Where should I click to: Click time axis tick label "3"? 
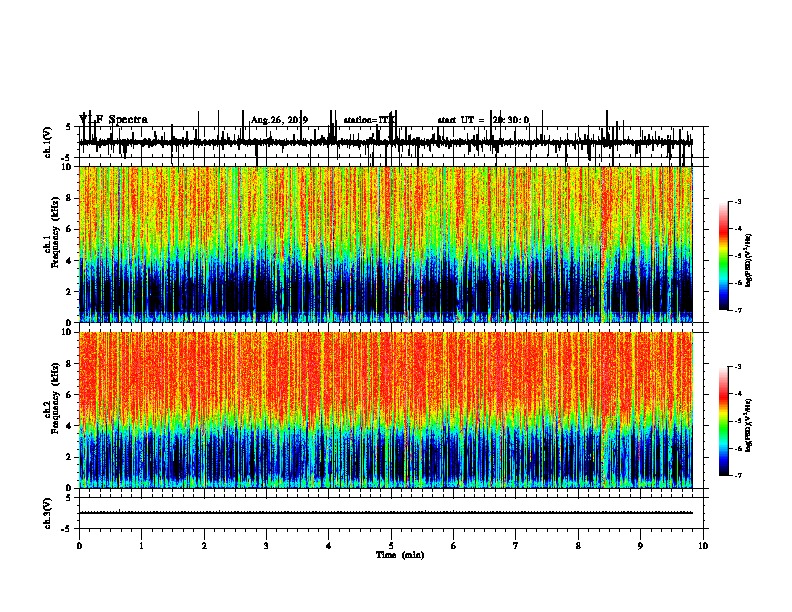[266, 546]
